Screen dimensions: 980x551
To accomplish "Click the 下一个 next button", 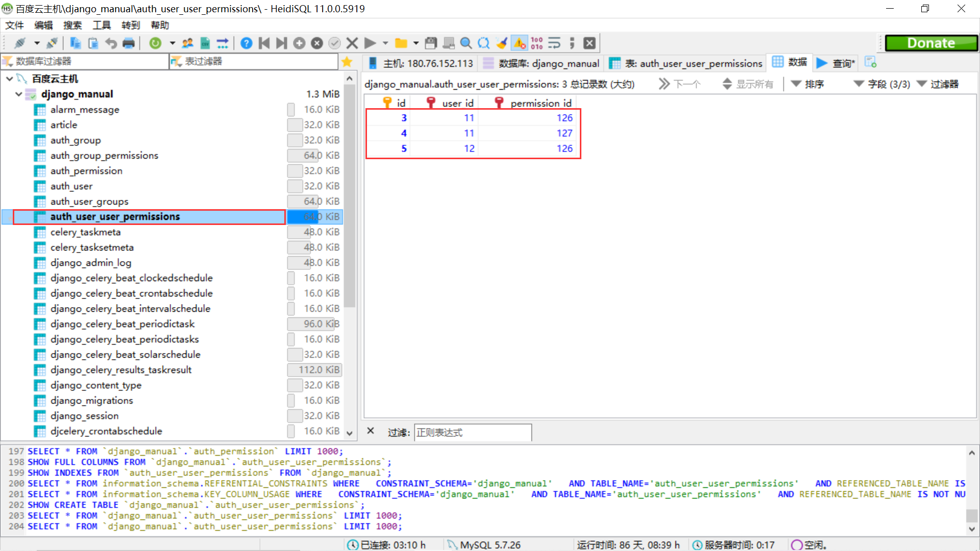I will point(679,84).
